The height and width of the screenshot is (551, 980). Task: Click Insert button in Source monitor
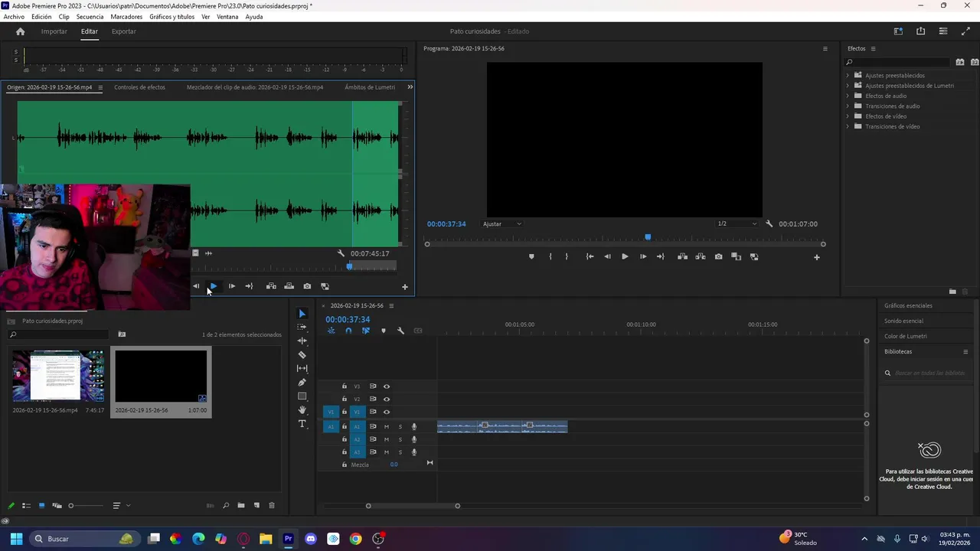[x=271, y=286]
